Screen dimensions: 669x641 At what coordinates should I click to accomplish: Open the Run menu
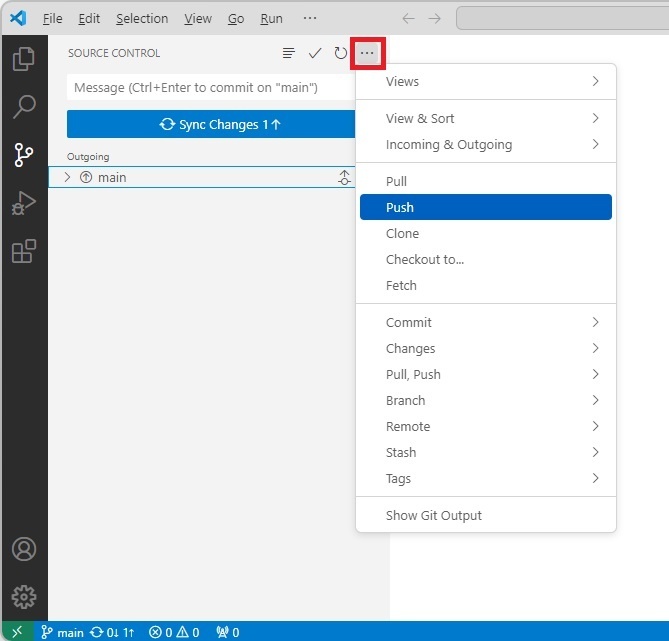tap(271, 18)
